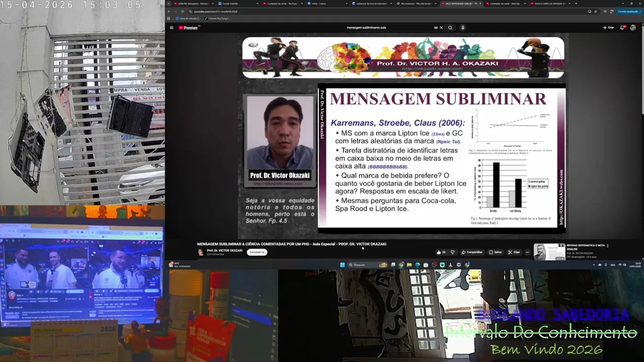Go to YouTube Premium home logo
Viewport: 644px width, 362px height.
pos(188,28)
